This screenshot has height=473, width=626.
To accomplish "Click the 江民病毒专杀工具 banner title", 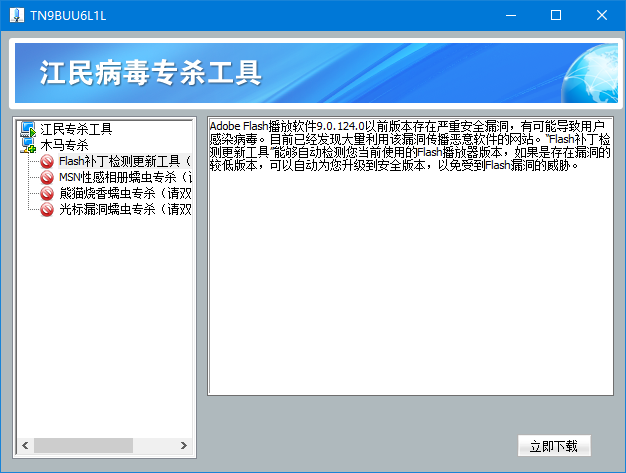I will coord(150,73).
